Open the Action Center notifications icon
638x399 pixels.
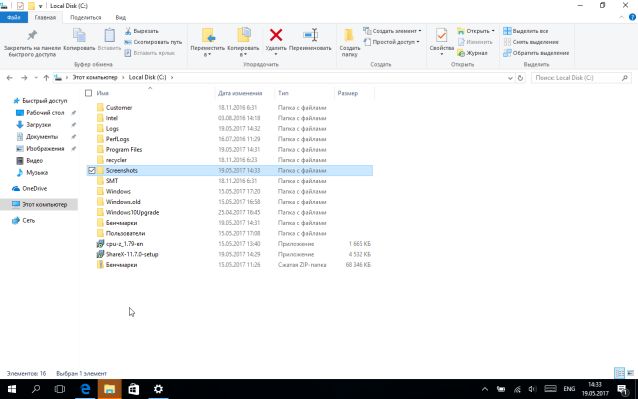click(623, 389)
